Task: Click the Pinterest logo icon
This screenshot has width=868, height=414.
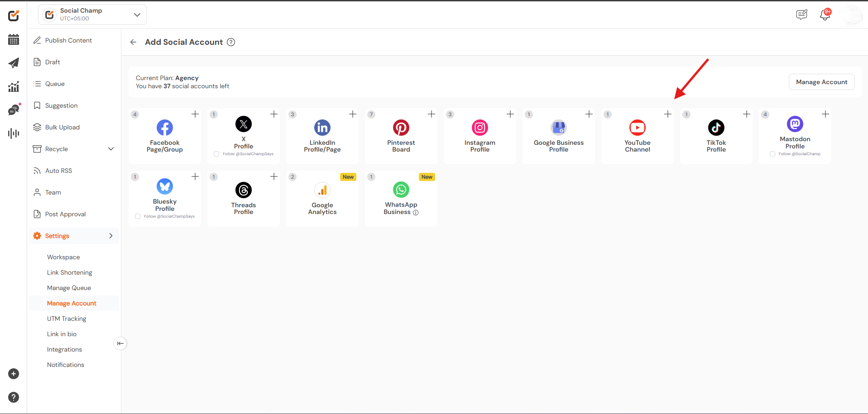Action: coord(401,128)
